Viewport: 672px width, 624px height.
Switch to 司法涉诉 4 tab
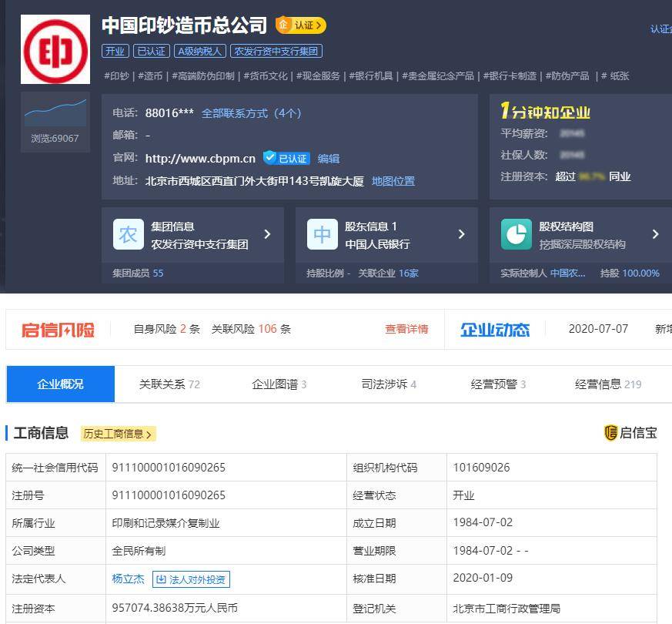point(389,384)
